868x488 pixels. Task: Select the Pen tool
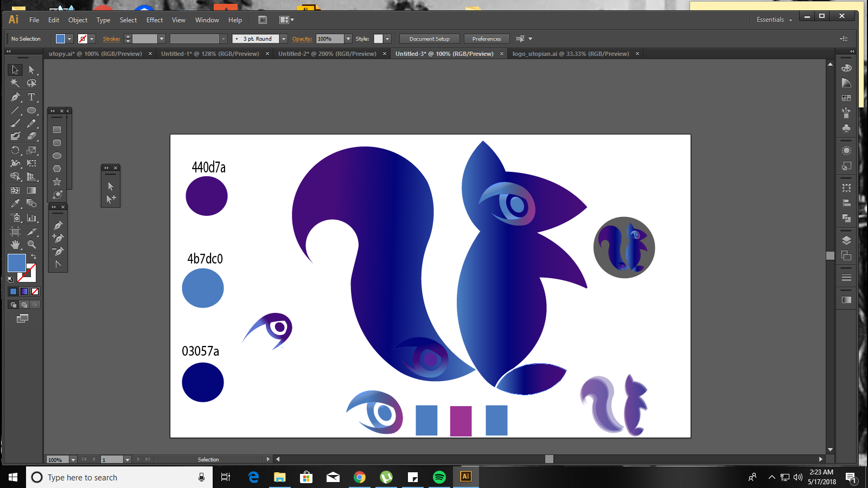pyautogui.click(x=15, y=97)
